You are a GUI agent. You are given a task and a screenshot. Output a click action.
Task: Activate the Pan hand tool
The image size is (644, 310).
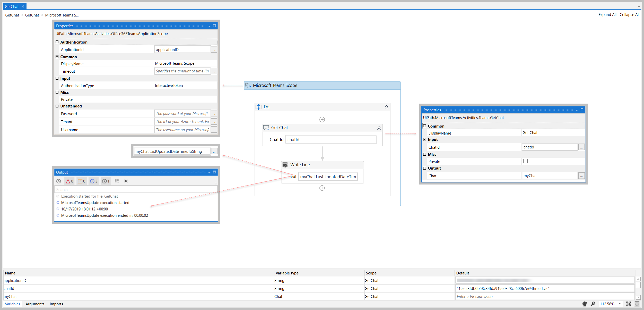pyautogui.click(x=585, y=304)
